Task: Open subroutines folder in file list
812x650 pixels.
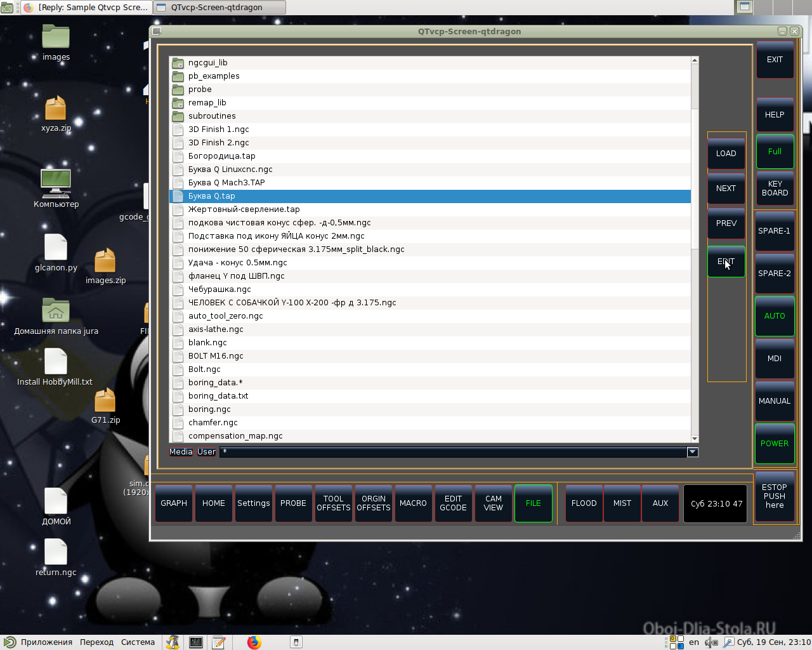Action: click(x=430, y=116)
